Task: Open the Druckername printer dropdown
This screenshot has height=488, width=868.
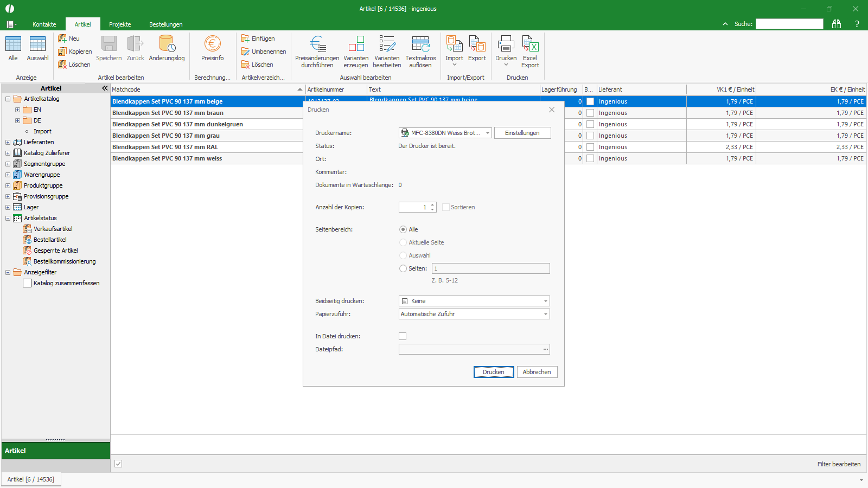Action: pos(445,133)
